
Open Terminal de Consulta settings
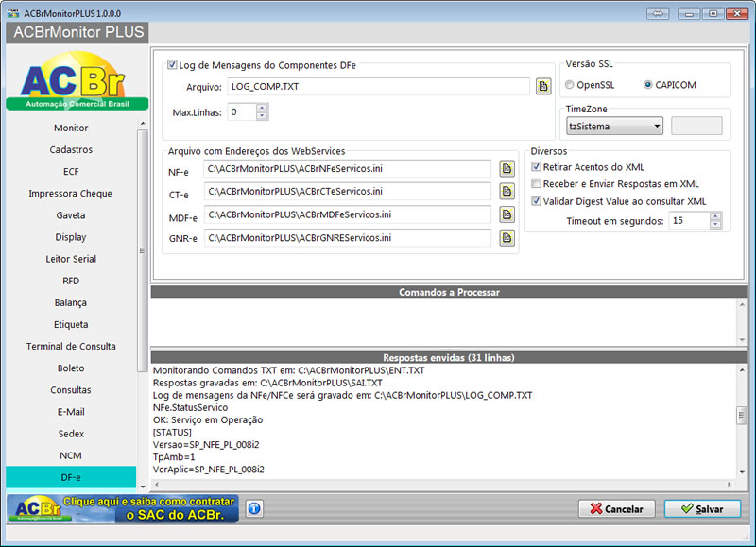click(x=71, y=346)
